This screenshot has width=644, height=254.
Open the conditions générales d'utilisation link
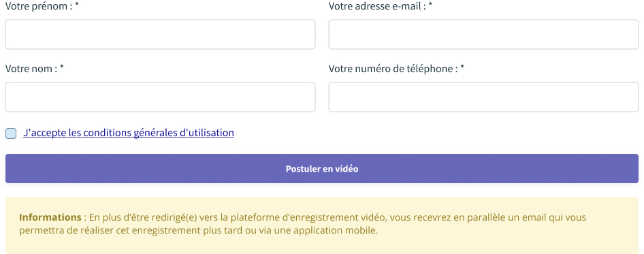(129, 133)
